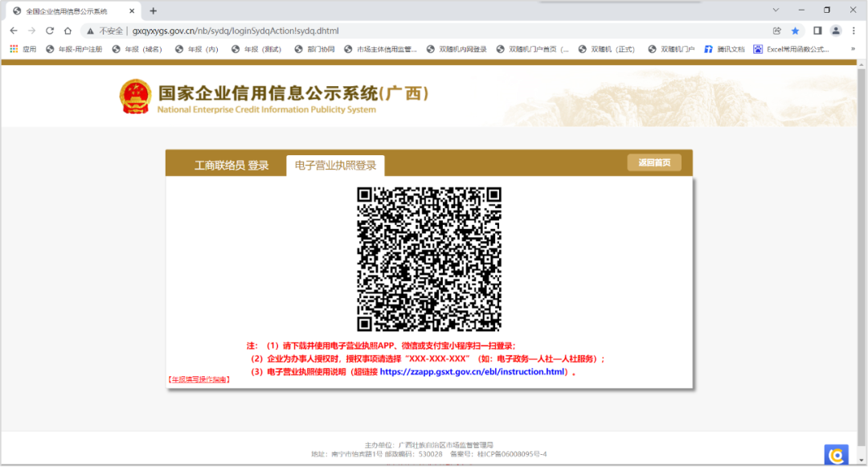Open the 年报（内）bookmark
This screenshot has height=467, width=868.
coord(197,49)
